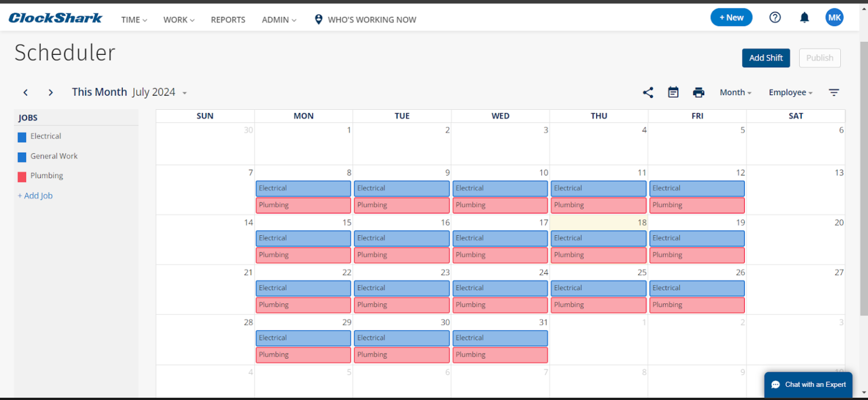Open the Month view dropdown
Viewport: 868px width, 400px height.
(x=735, y=92)
